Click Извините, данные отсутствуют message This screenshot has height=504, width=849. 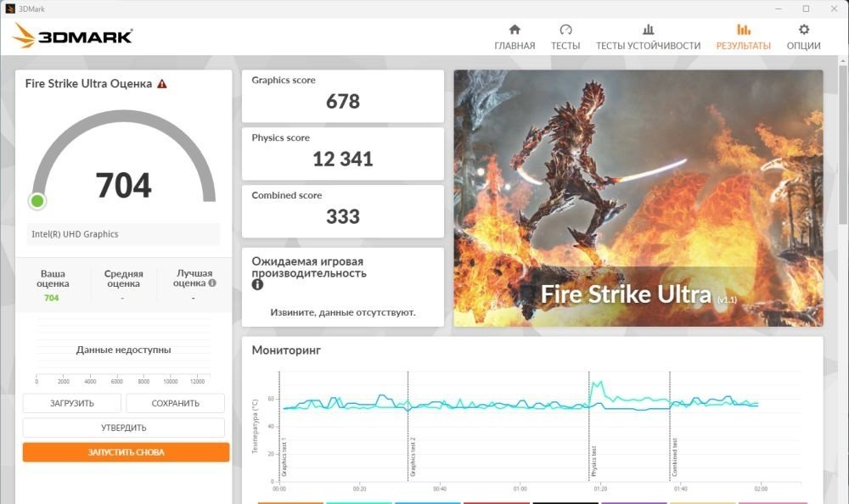pos(343,312)
